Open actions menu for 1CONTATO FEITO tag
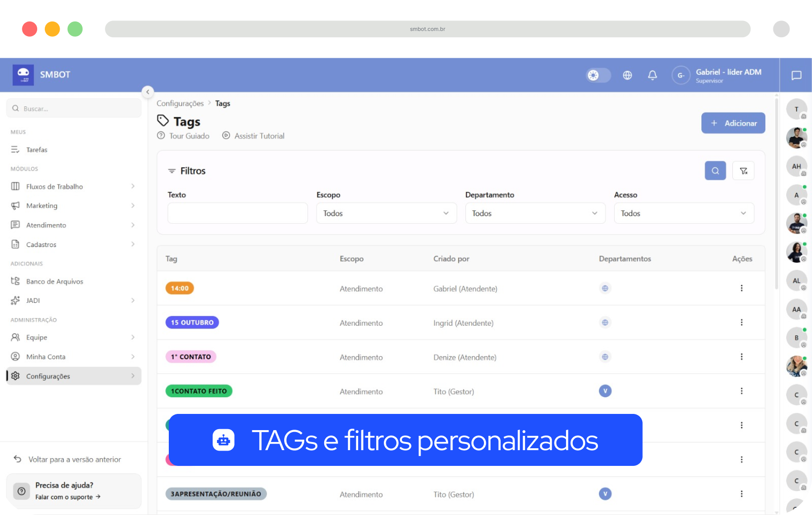Screen dimensions: 812x515 tap(741, 391)
